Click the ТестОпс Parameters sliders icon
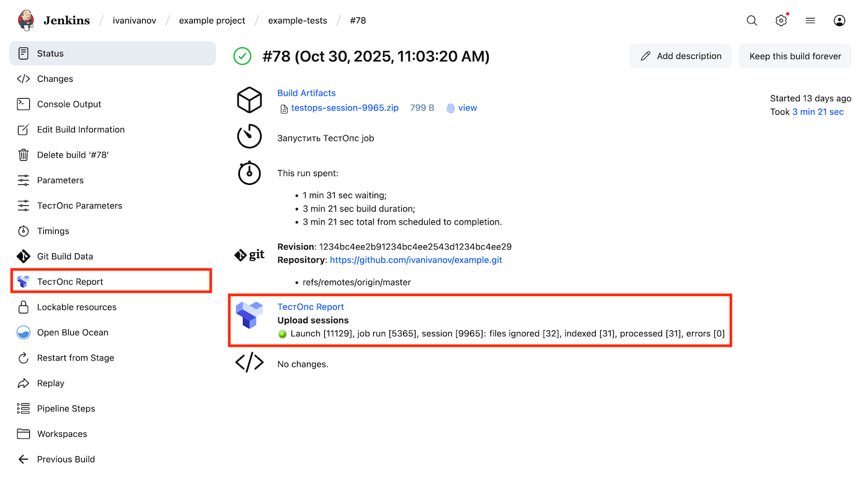 tap(24, 205)
